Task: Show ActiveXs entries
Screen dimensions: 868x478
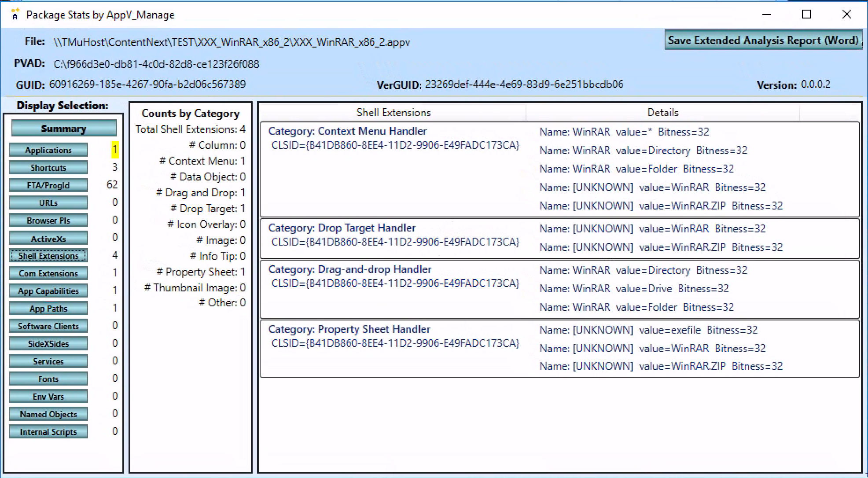Action: 48,239
